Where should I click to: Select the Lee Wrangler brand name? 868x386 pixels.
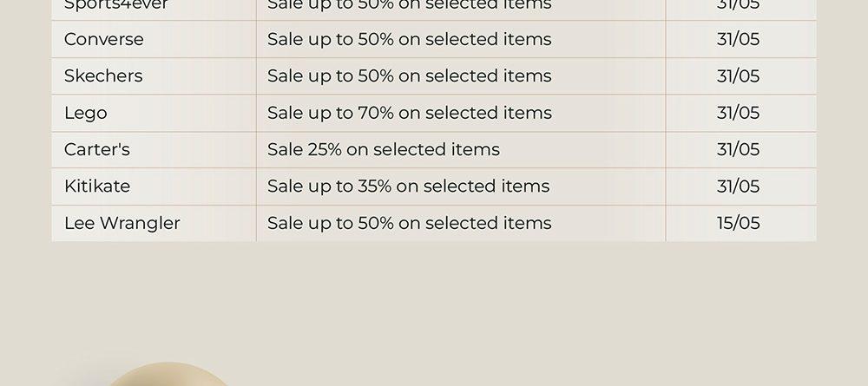coord(122,224)
